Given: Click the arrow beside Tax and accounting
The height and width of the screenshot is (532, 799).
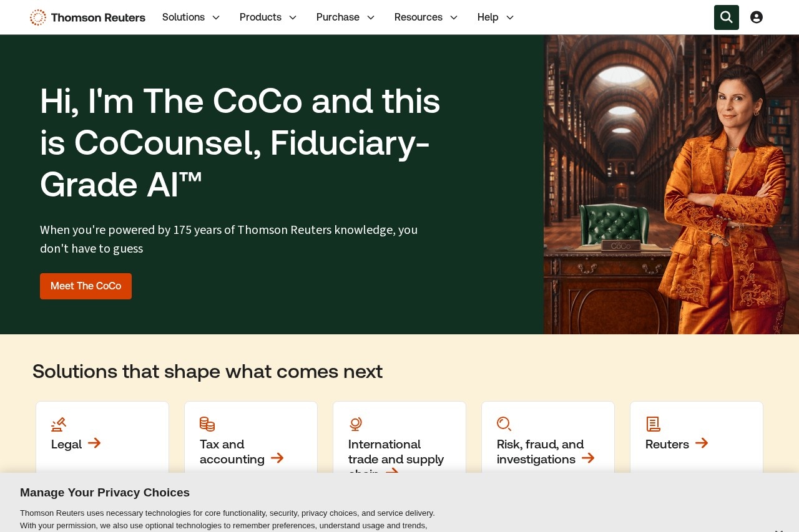Looking at the screenshot, I should [x=277, y=458].
